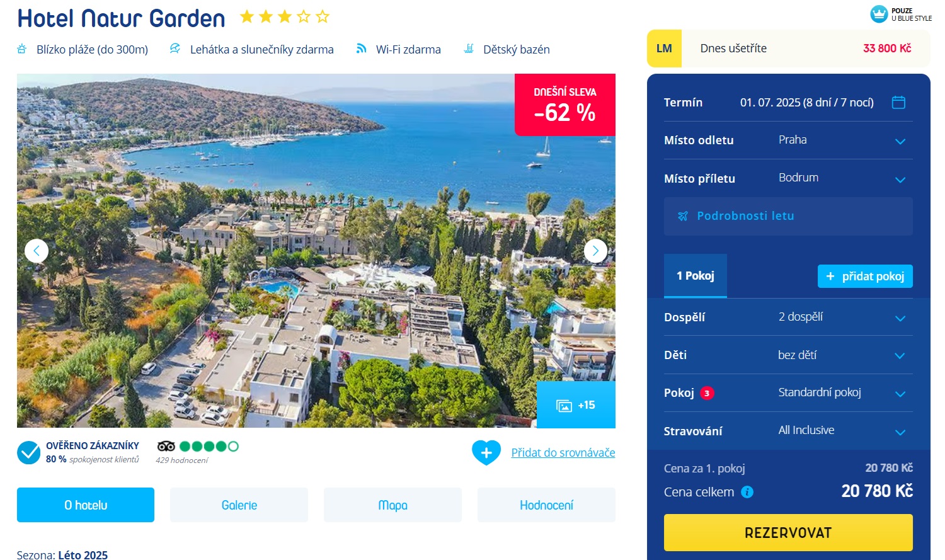Open the Děti bez dětí dropdown
The height and width of the screenshot is (560, 945).
tap(788, 355)
